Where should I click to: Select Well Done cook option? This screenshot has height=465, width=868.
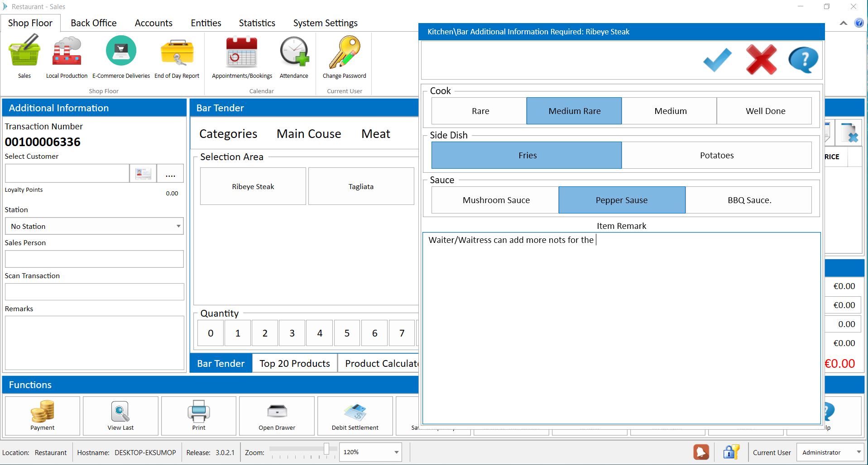(x=764, y=111)
